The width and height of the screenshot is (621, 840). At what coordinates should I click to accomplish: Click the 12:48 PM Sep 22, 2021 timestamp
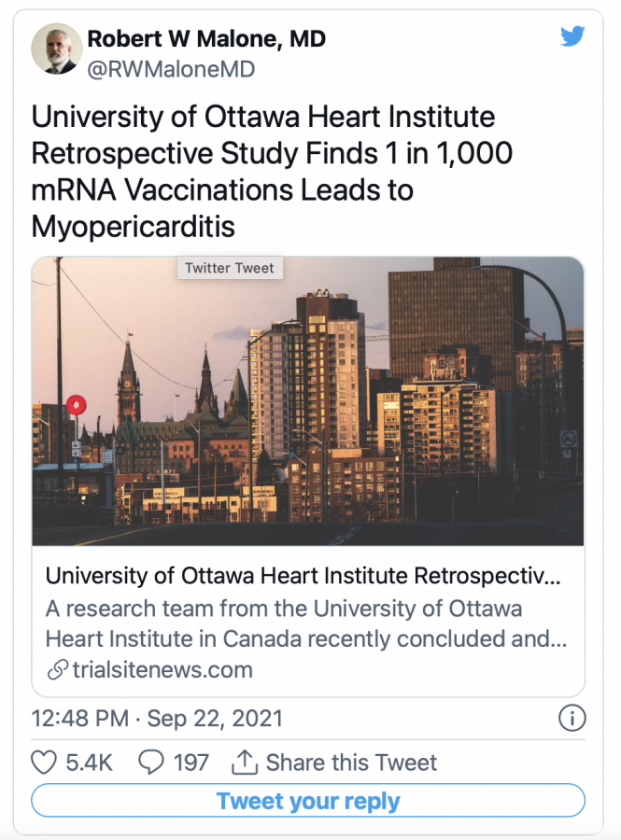[157, 719]
